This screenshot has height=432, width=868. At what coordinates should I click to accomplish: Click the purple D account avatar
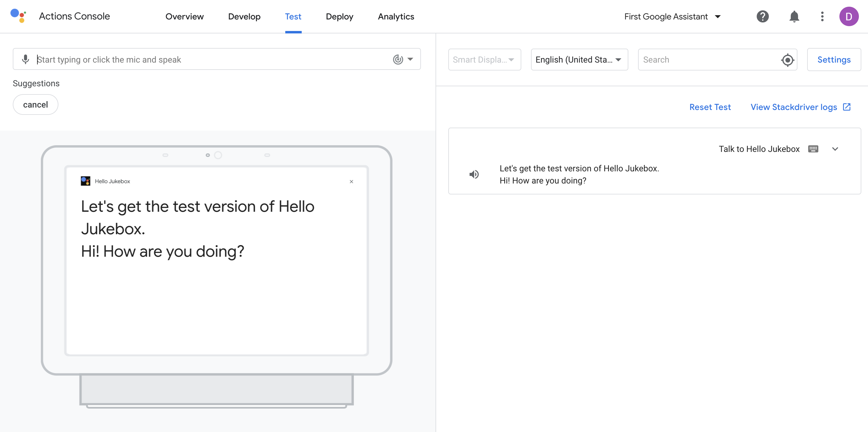pyautogui.click(x=849, y=16)
